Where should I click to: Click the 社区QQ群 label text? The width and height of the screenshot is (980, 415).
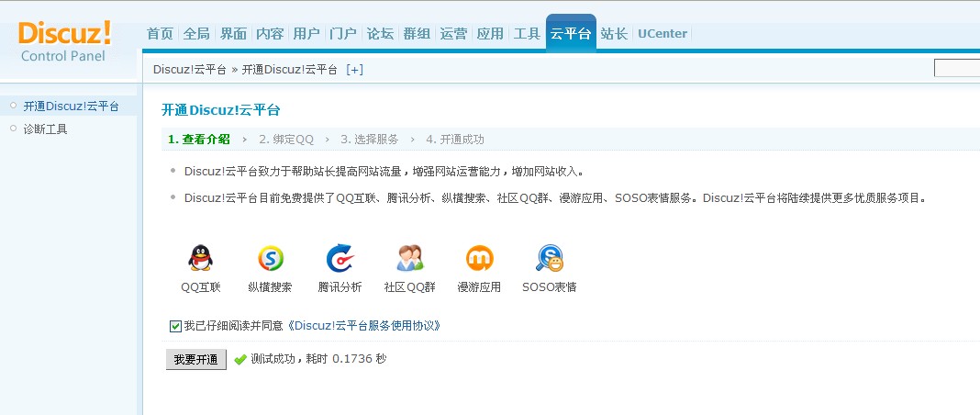point(410,287)
